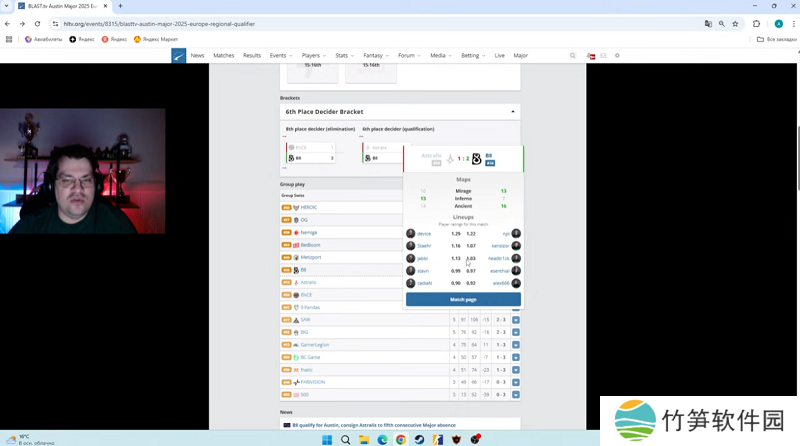The image size is (800, 446).
Task: Click the Match page button
Action: pyautogui.click(x=463, y=299)
